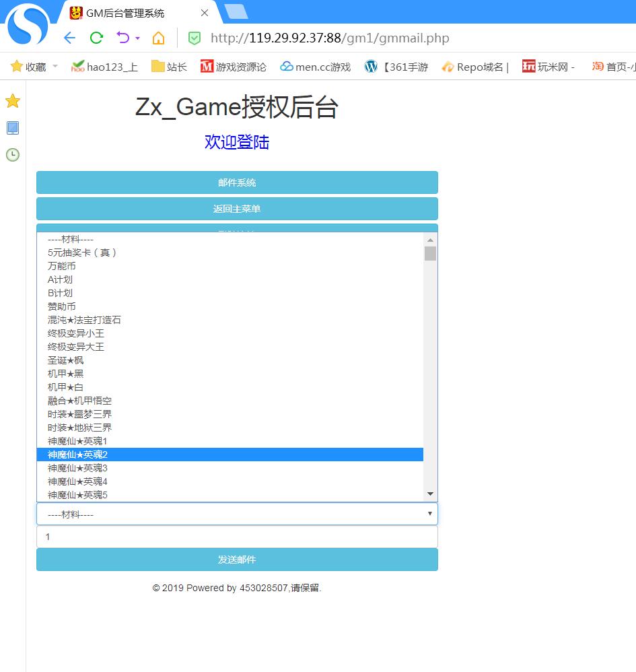Viewport: 636px width, 672px height.
Task: Click the list scrollbar down arrow
Action: 431,494
